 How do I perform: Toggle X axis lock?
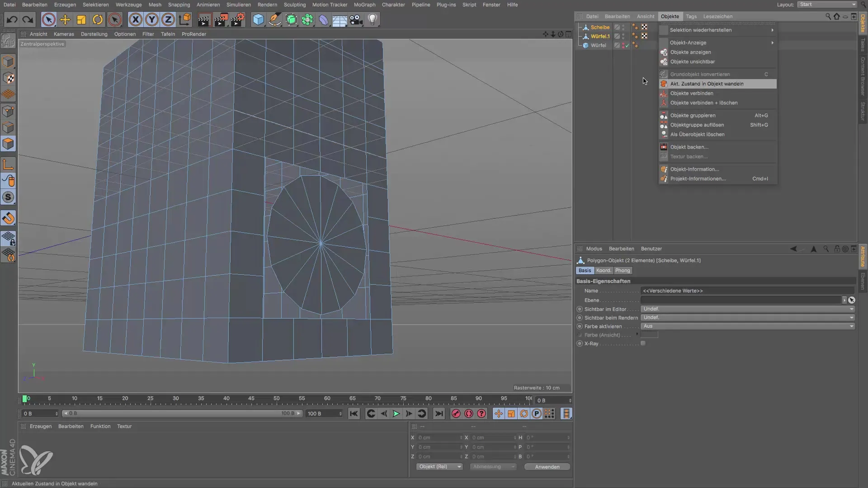click(x=135, y=19)
